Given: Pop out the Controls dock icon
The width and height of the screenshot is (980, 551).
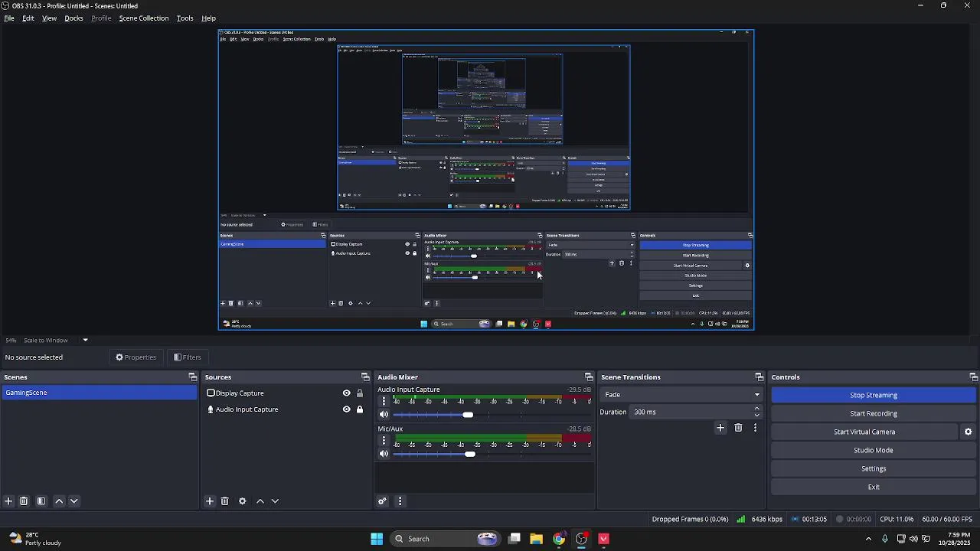Looking at the screenshot, I should pos(974,377).
